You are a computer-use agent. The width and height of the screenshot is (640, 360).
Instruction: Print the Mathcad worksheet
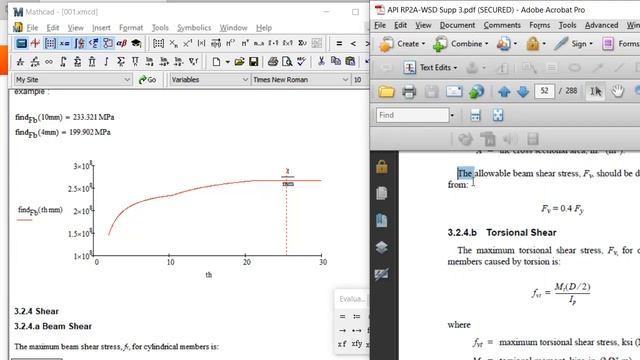273,62
